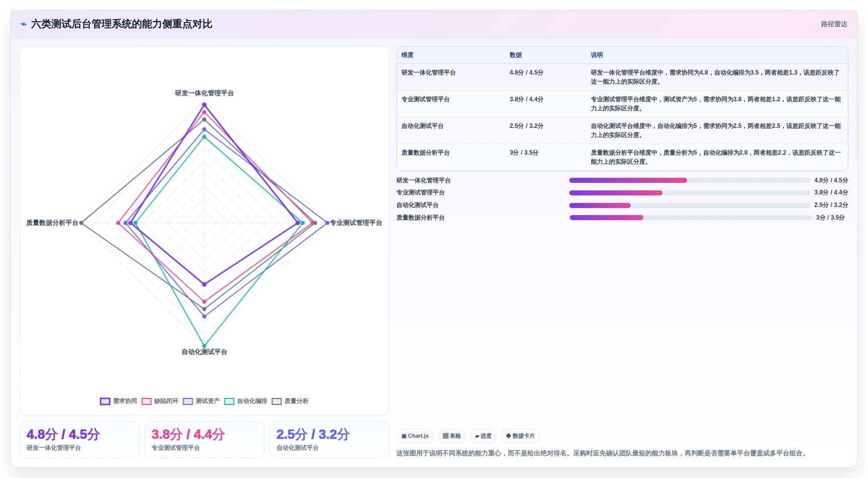Click radar axis label 专业测试管理平台

click(x=356, y=223)
